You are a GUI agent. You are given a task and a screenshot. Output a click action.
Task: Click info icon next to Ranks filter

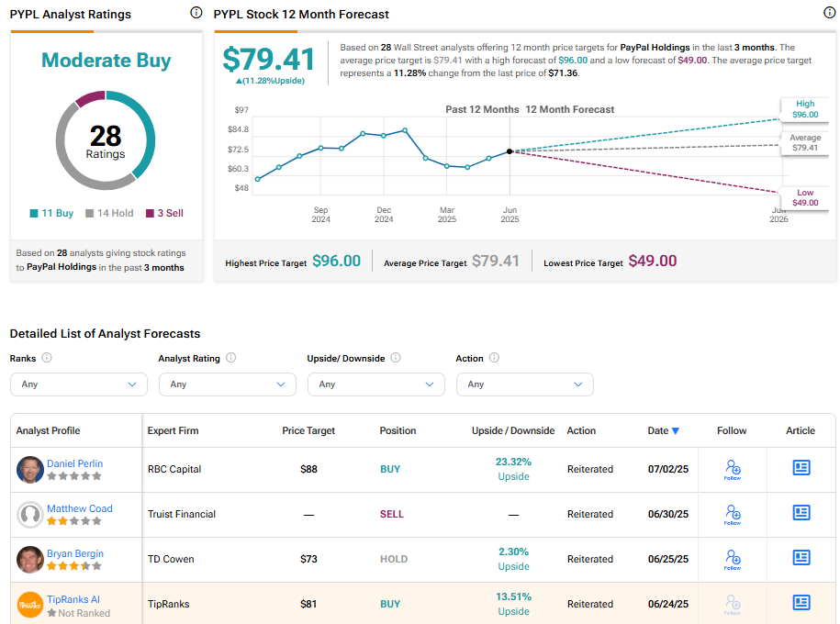(x=47, y=358)
